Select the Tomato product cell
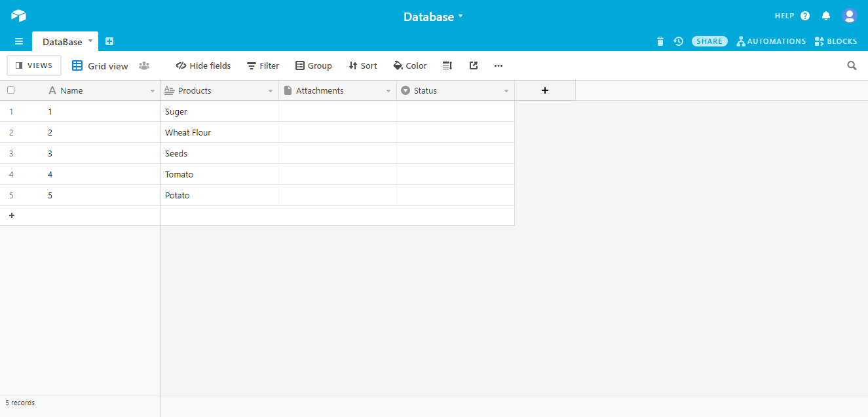Image resolution: width=868 pixels, height=417 pixels. [x=220, y=174]
